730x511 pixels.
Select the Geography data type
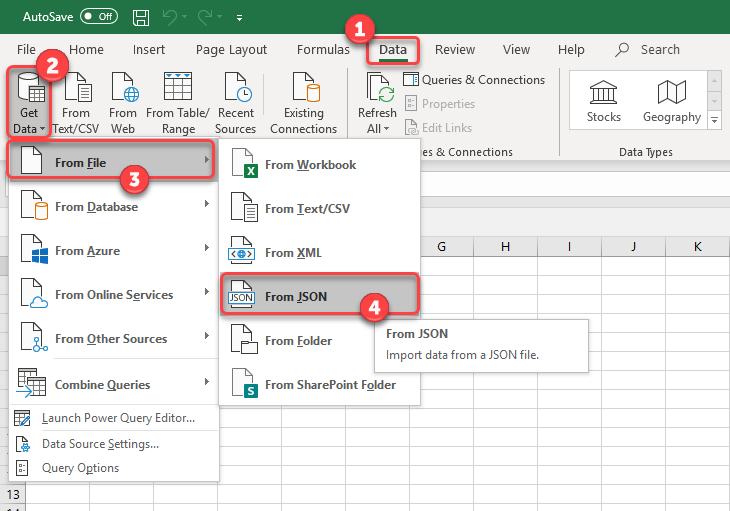(x=671, y=101)
